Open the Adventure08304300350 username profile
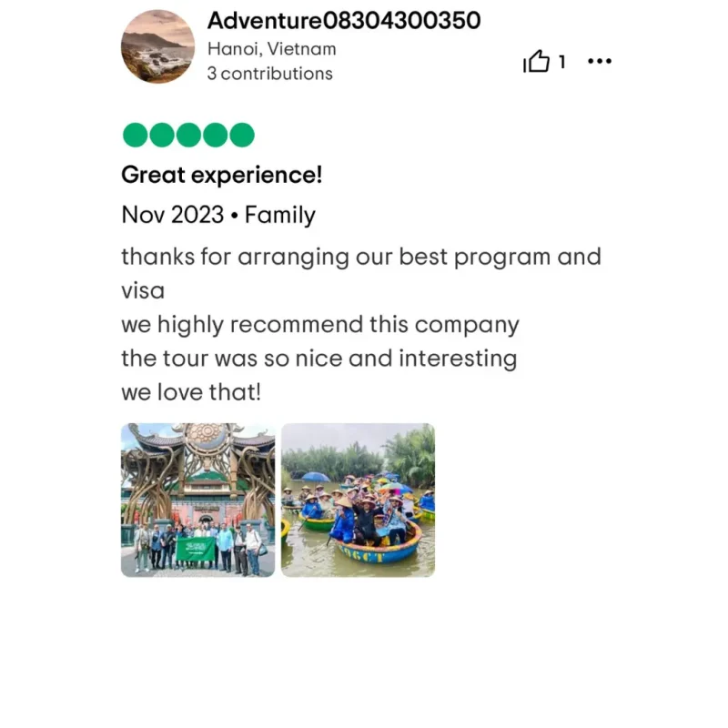Image resolution: width=728 pixels, height=728 pixels. click(344, 20)
